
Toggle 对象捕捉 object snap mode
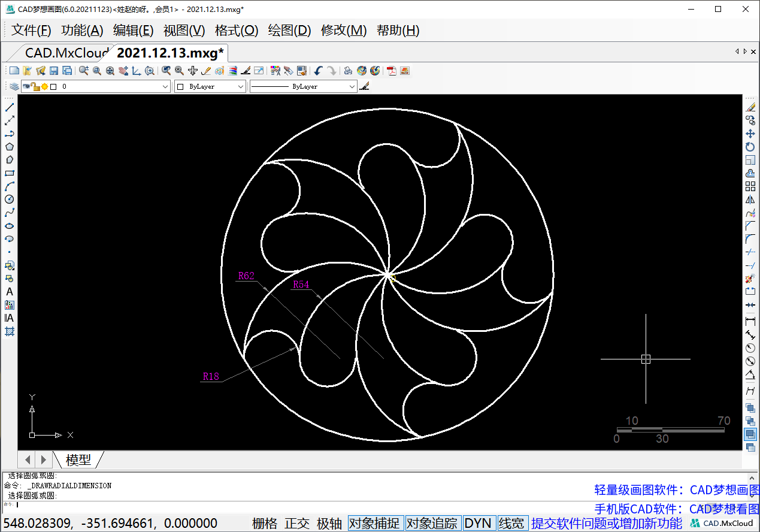click(x=374, y=523)
